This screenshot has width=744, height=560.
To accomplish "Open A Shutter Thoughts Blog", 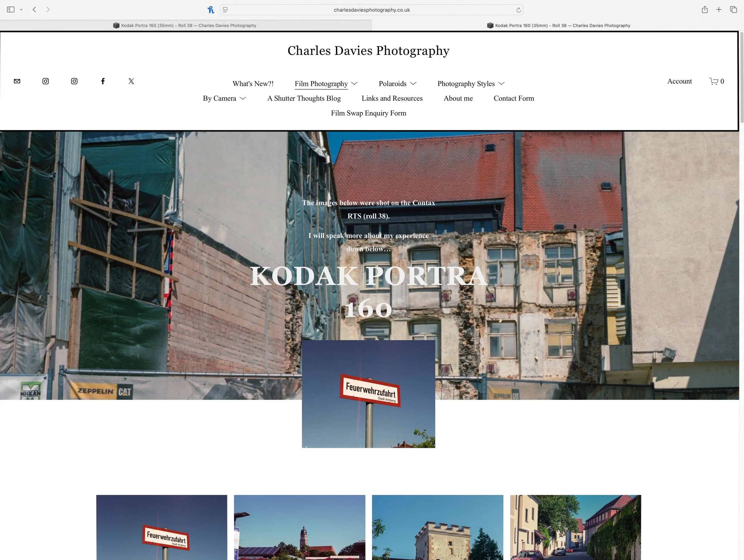I will 304,98.
